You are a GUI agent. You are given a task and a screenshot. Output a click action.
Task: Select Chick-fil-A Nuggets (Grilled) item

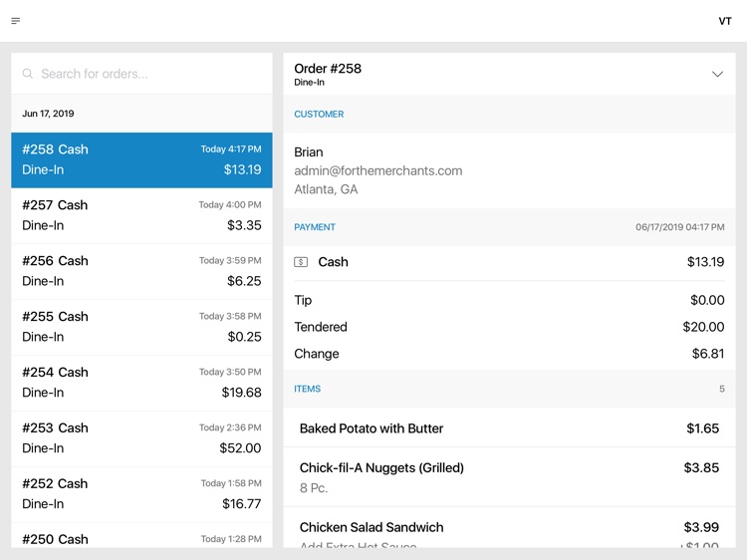(509, 477)
